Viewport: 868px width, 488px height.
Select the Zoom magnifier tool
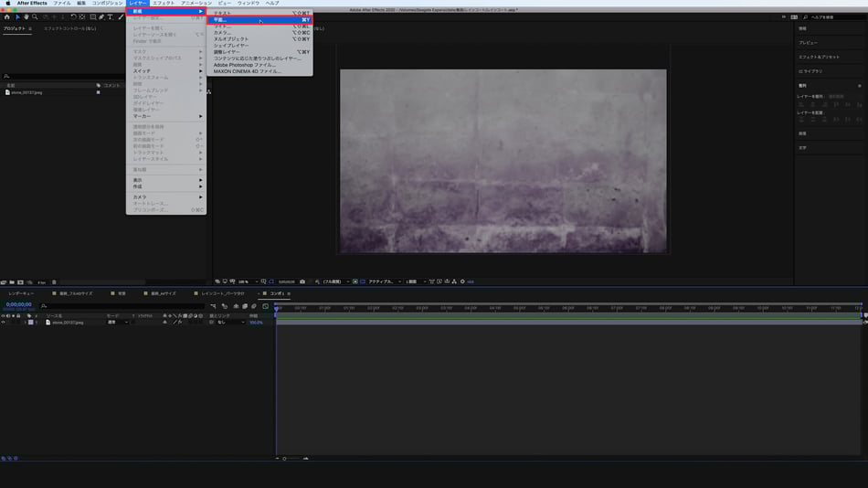coord(36,16)
